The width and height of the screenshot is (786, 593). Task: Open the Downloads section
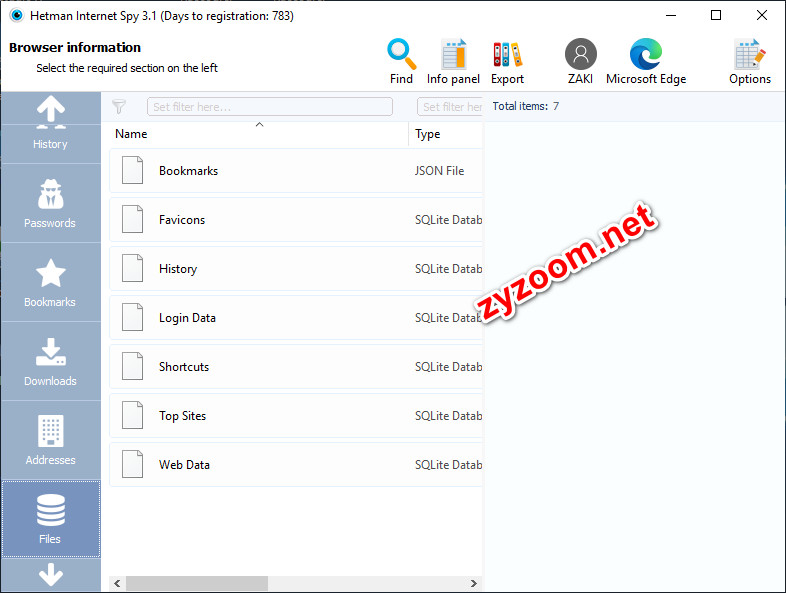point(50,361)
